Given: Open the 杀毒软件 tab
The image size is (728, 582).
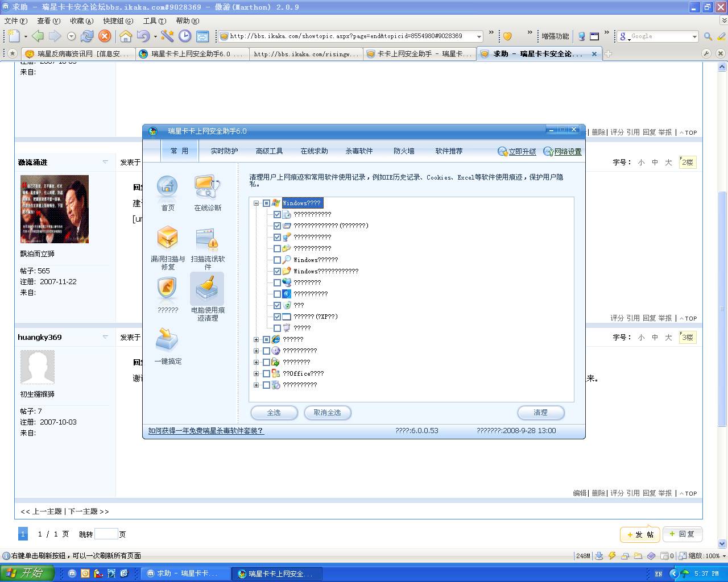Looking at the screenshot, I should pyautogui.click(x=359, y=151).
